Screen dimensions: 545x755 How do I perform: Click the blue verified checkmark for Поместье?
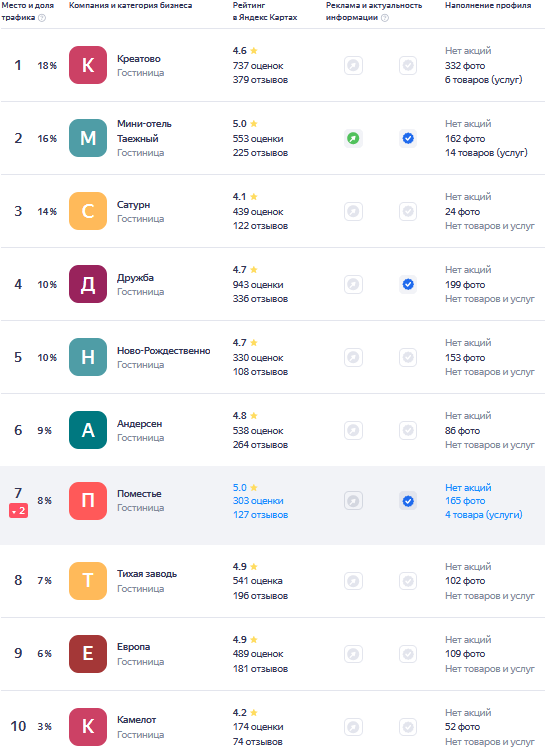coord(408,501)
